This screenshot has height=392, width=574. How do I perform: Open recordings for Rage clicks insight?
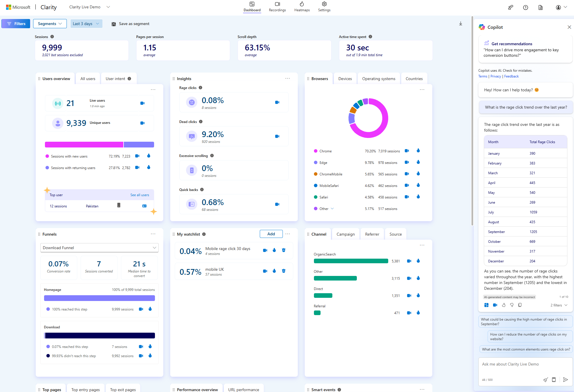pyautogui.click(x=277, y=102)
